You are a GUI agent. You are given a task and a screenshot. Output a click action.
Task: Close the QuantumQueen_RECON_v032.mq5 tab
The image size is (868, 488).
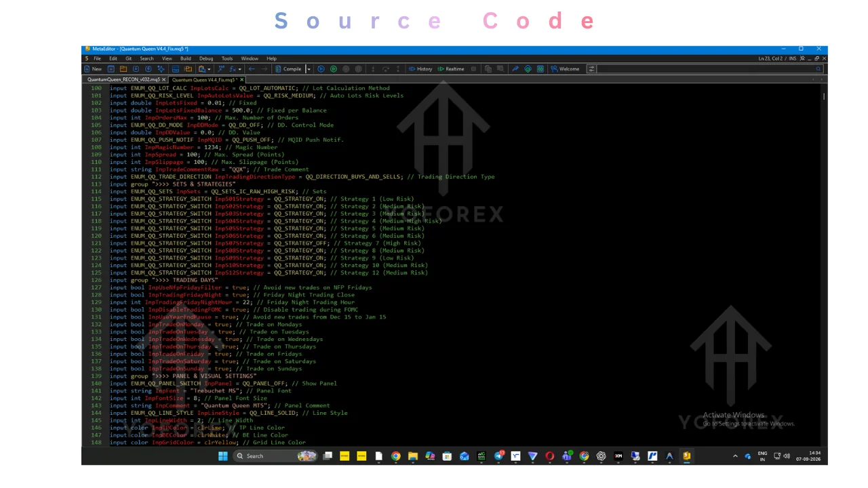165,79
